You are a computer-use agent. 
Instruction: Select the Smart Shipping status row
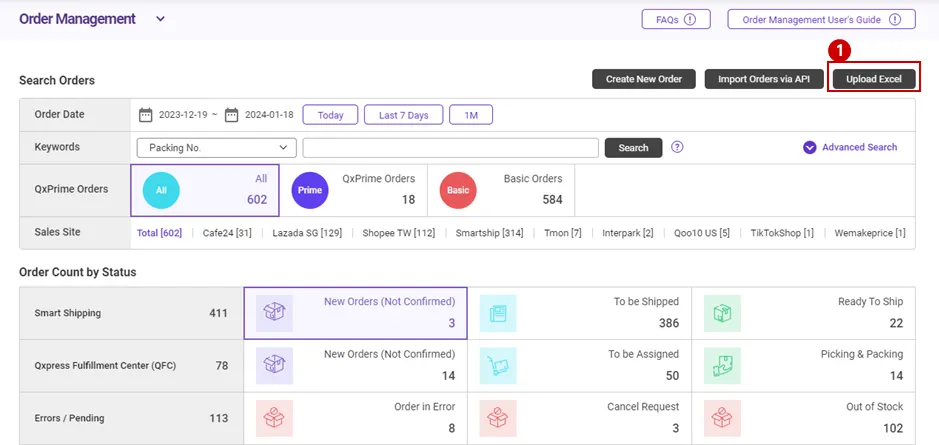click(x=131, y=313)
